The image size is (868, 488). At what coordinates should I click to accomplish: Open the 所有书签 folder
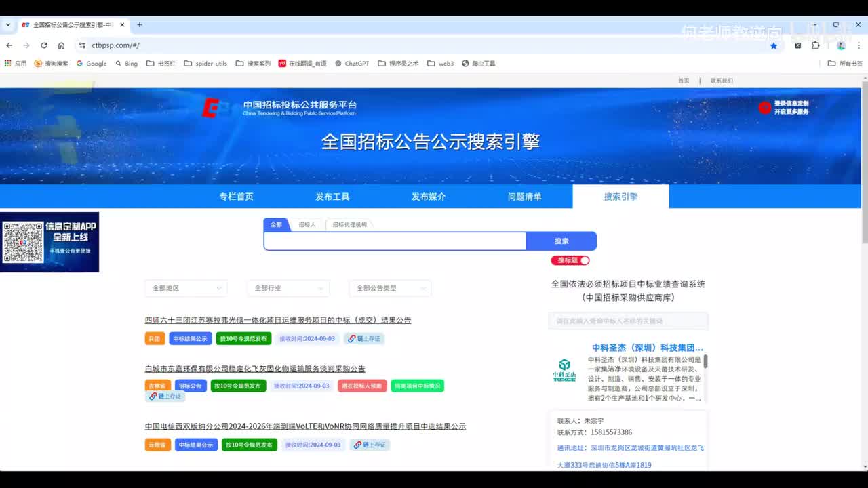click(846, 64)
